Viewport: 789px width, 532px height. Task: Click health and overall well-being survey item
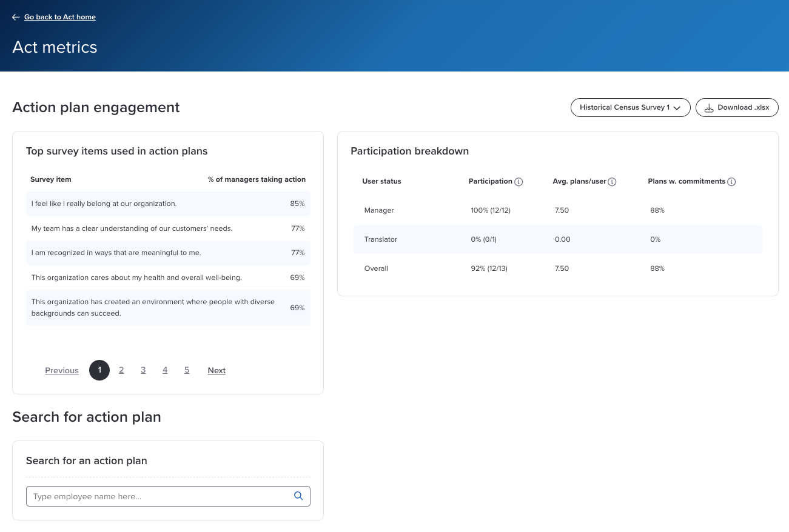168,278
